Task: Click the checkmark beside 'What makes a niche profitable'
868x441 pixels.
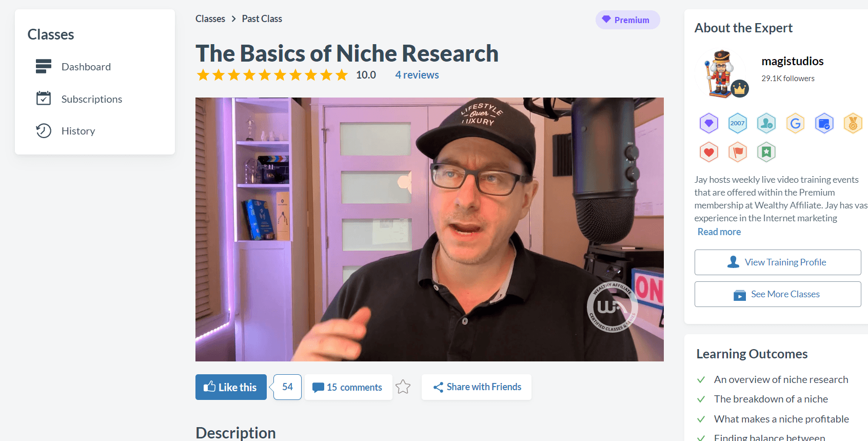Action: point(701,419)
